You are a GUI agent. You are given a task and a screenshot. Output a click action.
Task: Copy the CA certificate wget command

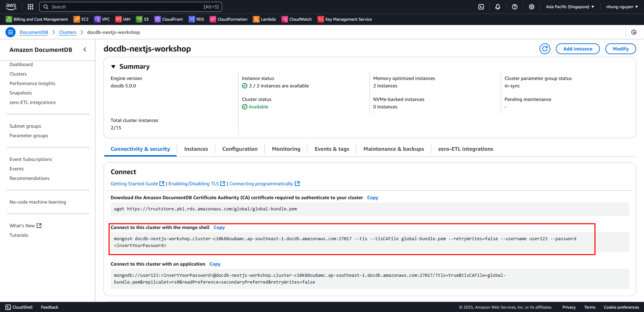point(373,197)
